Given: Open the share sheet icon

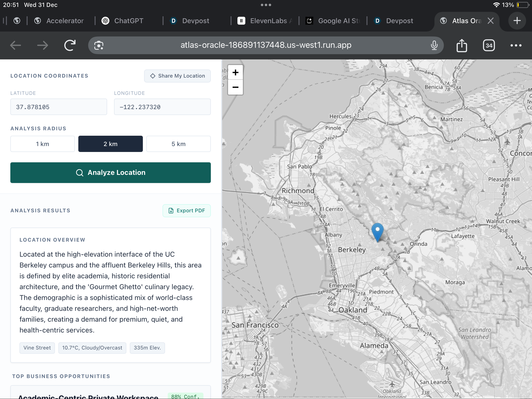Looking at the screenshot, I should tap(462, 45).
